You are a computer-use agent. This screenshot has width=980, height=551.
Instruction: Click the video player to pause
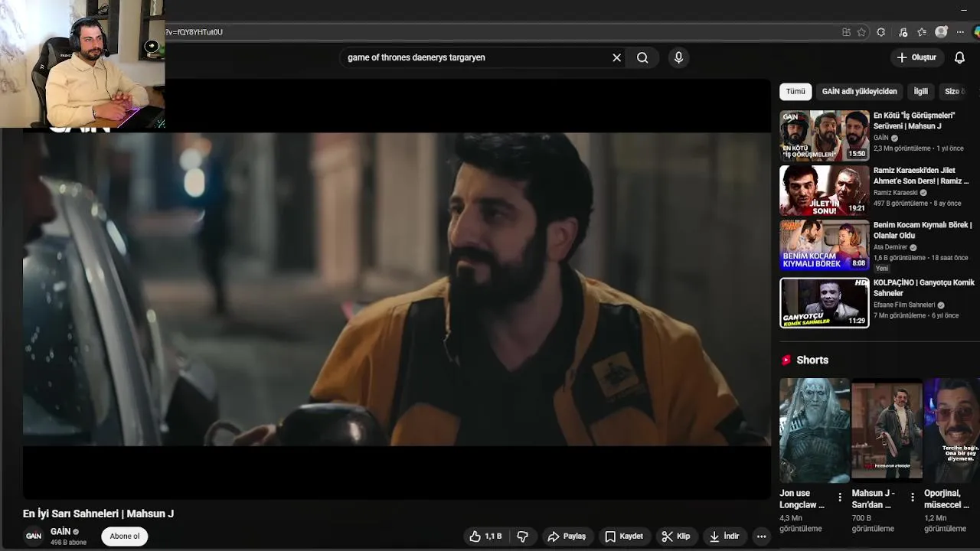pos(397,289)
